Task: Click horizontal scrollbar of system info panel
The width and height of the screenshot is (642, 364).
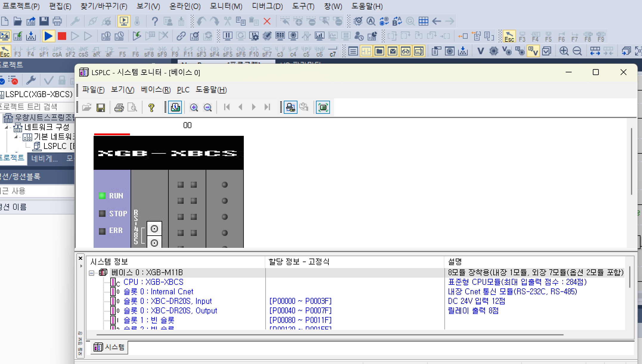Action: pos(330,335)
